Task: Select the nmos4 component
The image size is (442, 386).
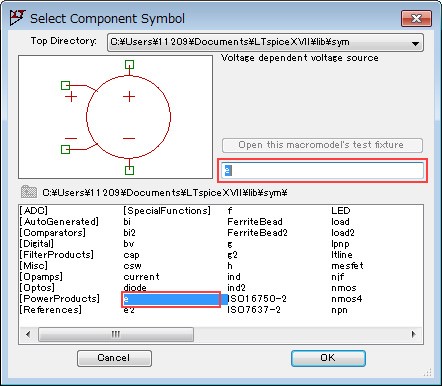Action: pos(346,299)
